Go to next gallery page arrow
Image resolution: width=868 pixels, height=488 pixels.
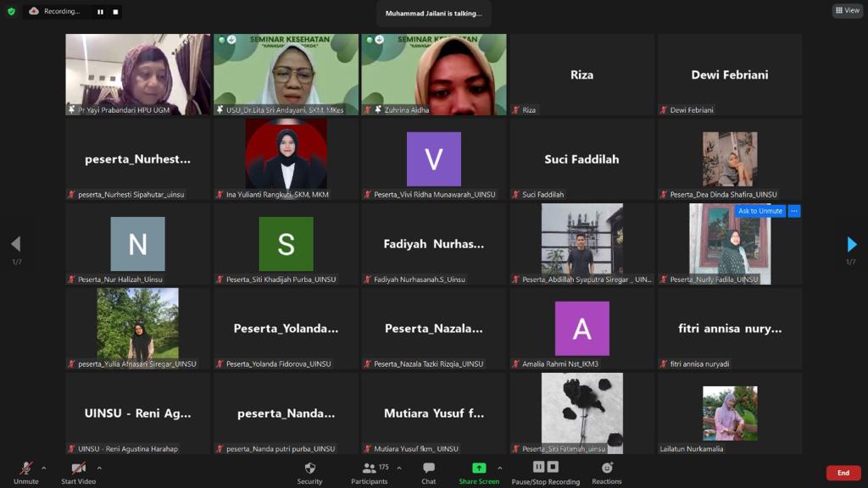pyautogui.click(x=851, y=244)
